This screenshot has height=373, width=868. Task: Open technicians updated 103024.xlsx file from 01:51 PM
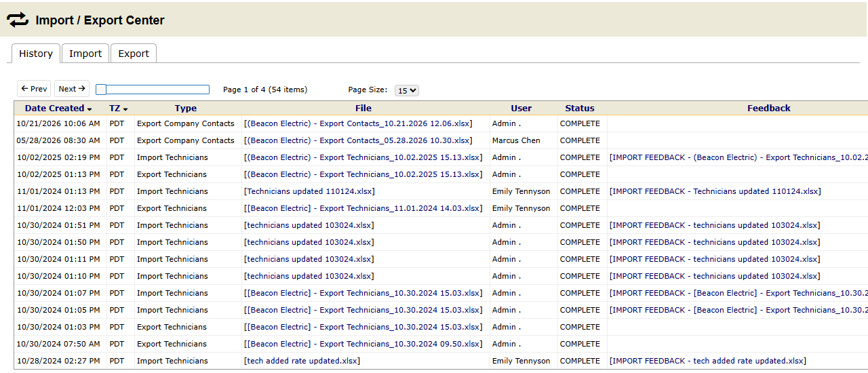(x=309, y=225)
